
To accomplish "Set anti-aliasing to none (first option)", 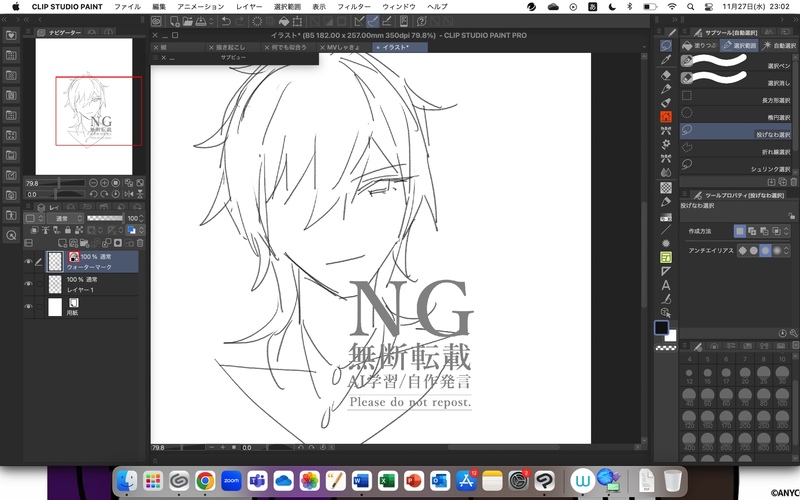I will tap(742, 251).
